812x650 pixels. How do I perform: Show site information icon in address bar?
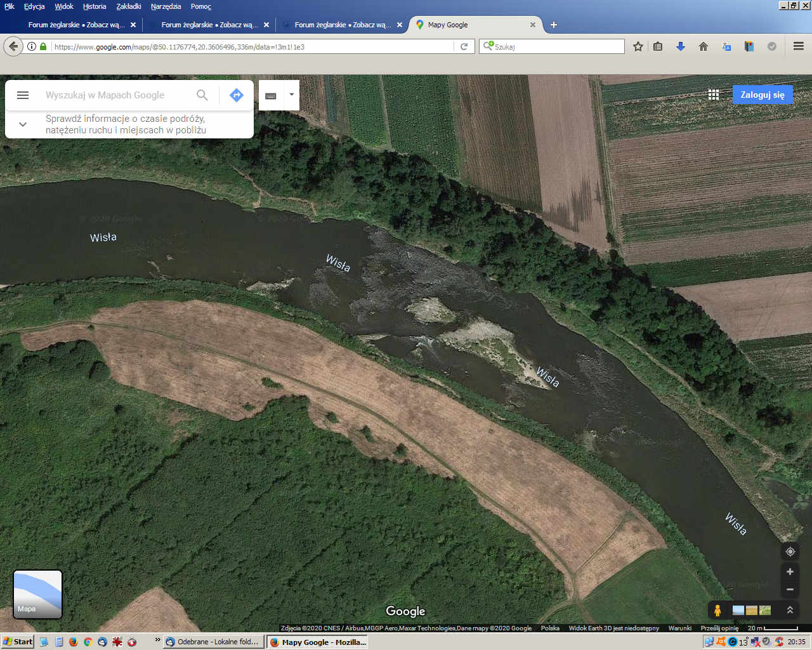31,46
